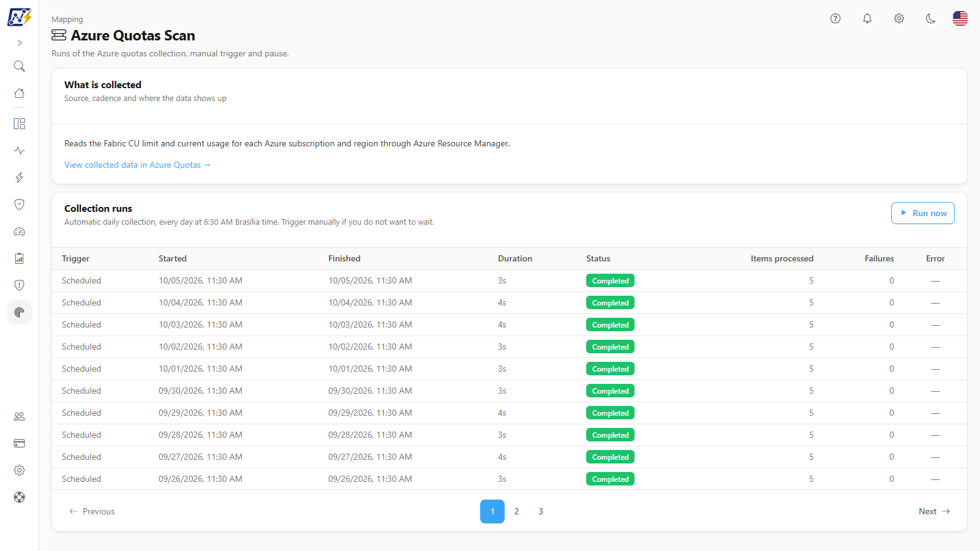Click the app logo in the sidebar
The image size is (980, 551).
(19, 17)
